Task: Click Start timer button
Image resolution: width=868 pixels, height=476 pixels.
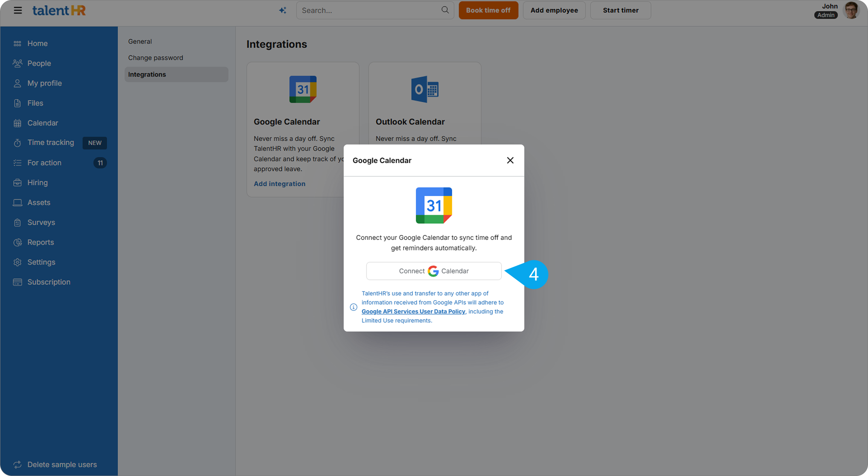Action: [x=620, y=10]
